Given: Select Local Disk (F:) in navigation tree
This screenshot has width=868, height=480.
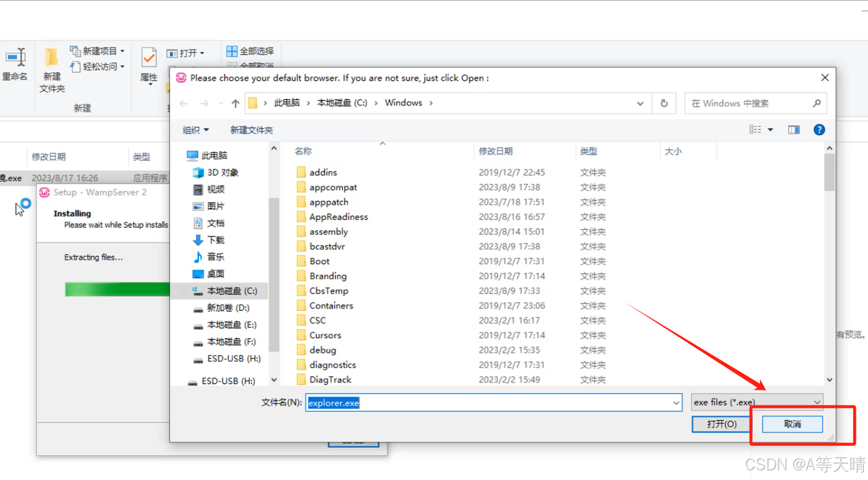Looking at the screenshot, I should pyautogui.click(x=224, y=342).
